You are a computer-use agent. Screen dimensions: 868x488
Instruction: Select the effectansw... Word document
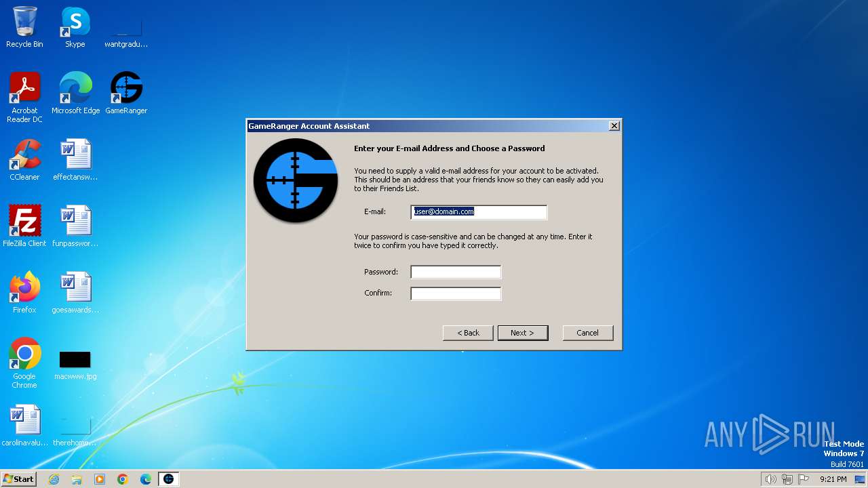coord(75,160)
